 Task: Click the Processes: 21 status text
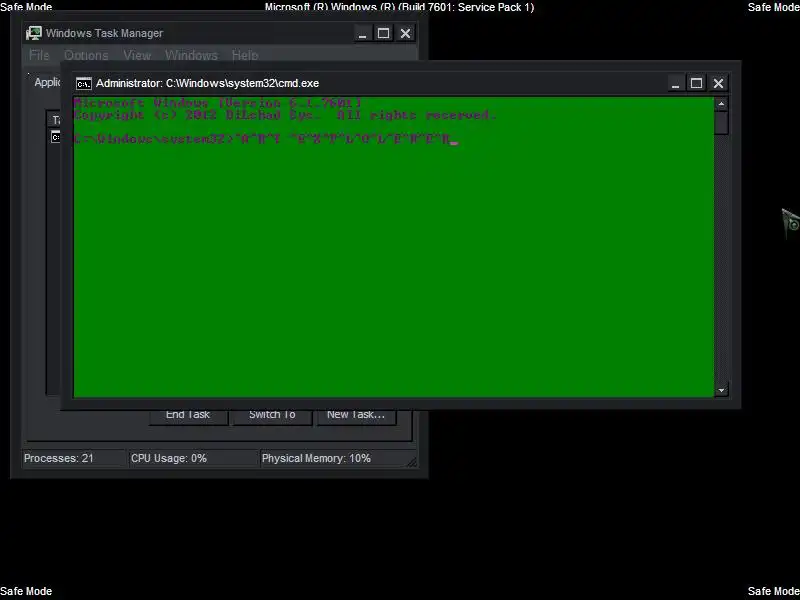pyautogui.click(x=59, y=458)
